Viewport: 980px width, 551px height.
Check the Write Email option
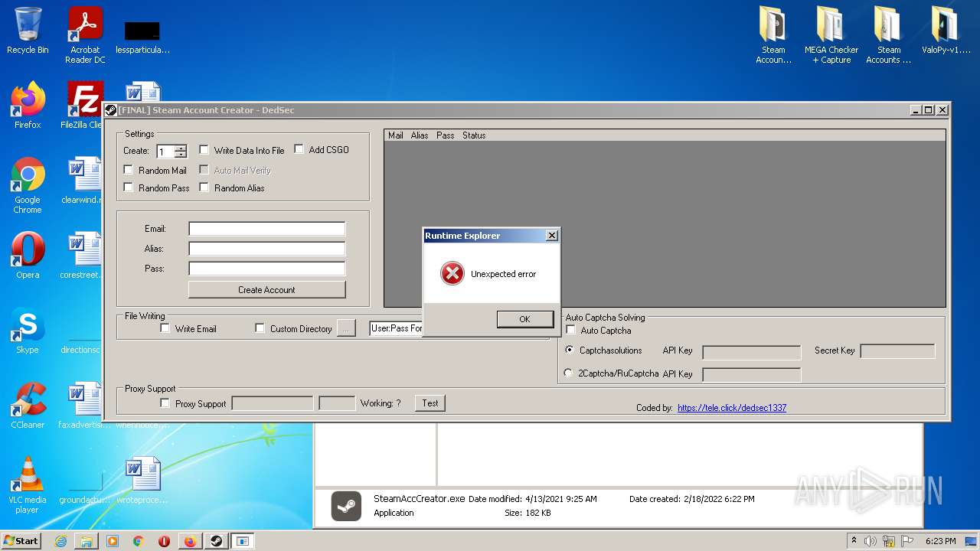165,328
